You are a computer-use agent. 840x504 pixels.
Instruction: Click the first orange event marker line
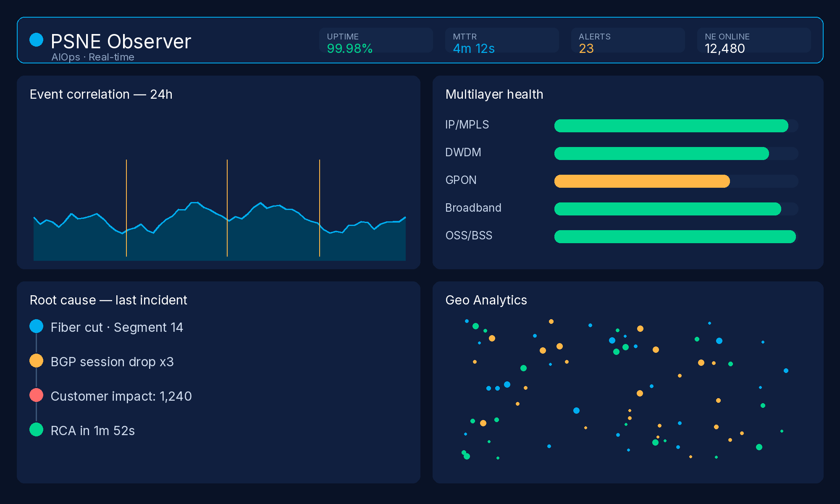point(126,208)
